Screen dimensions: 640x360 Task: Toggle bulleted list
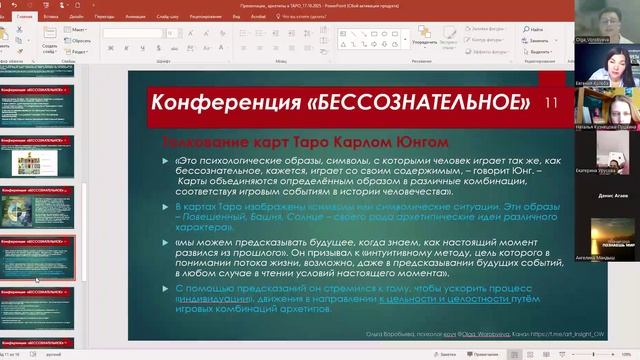tap(244, 33)
